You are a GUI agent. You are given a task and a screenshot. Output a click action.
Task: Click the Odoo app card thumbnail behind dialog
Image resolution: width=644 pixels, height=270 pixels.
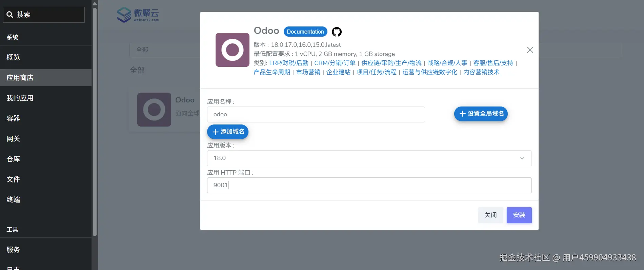pos(154,110)
